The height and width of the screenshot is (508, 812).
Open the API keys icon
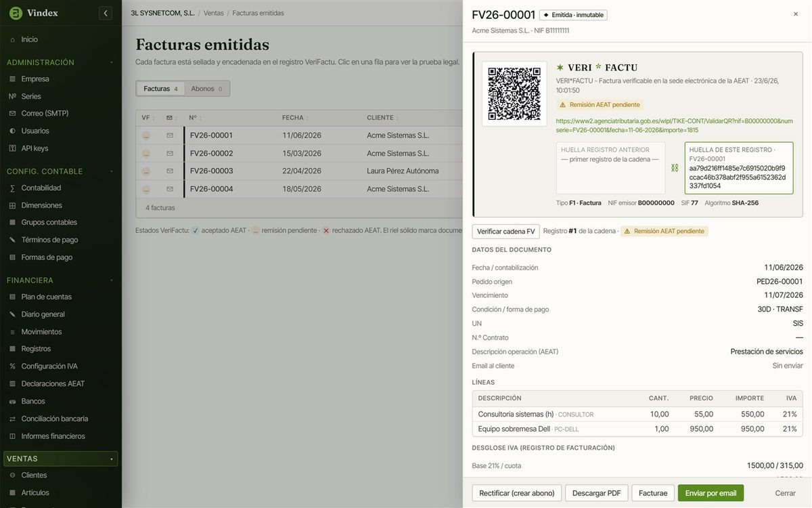point(12,148)
